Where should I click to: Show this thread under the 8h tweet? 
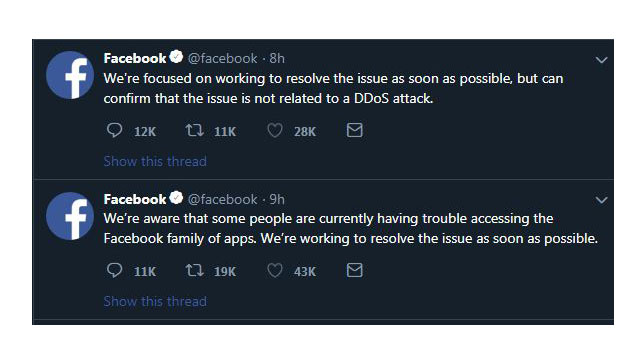click(155, 161)
